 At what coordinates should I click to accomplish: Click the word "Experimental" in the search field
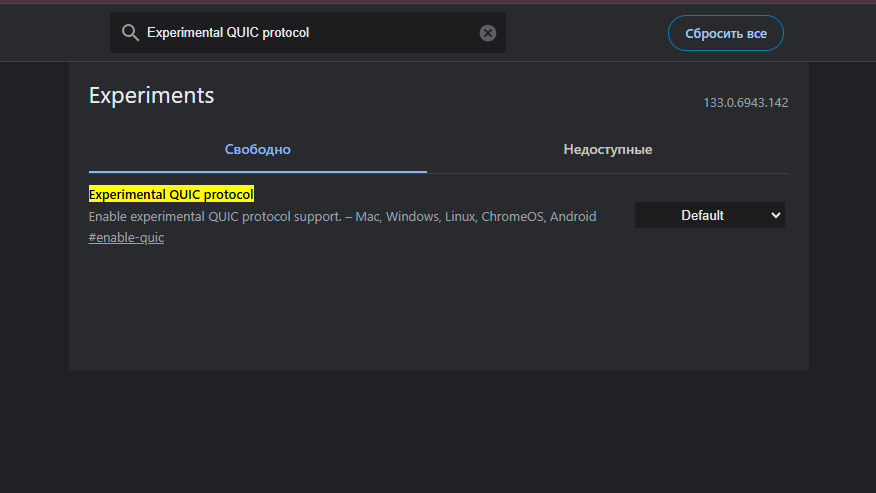click(x=184, y=32)
